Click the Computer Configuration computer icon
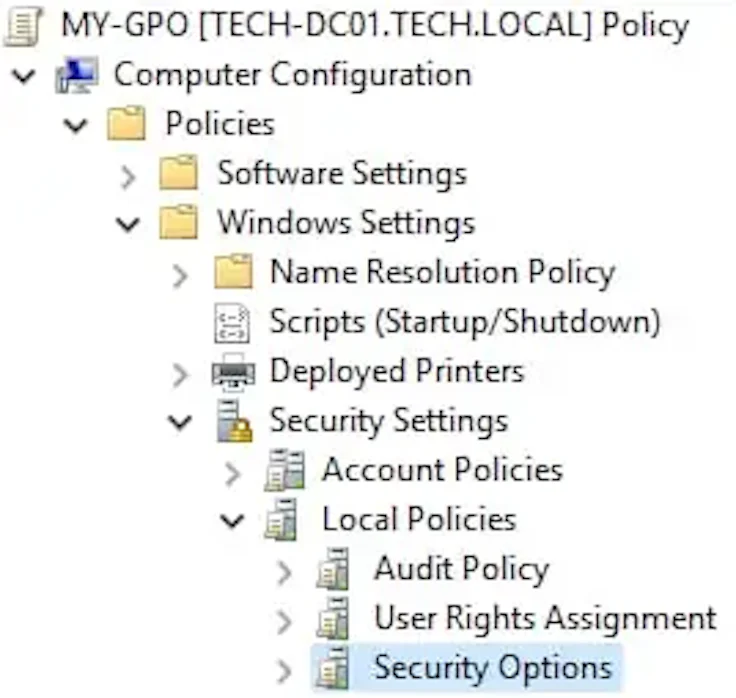Screen dimensions: 736x698 (x=77, y=76)
